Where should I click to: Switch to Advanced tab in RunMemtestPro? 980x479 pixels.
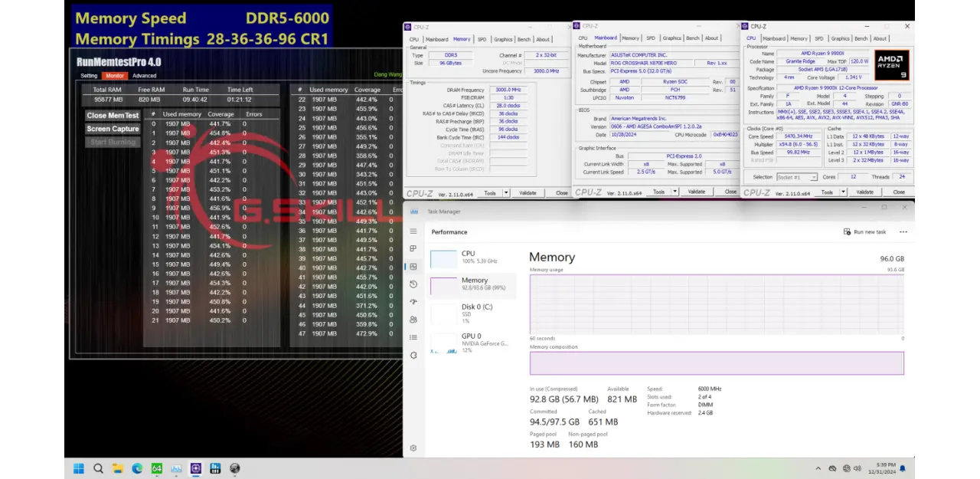coord(144,76)
